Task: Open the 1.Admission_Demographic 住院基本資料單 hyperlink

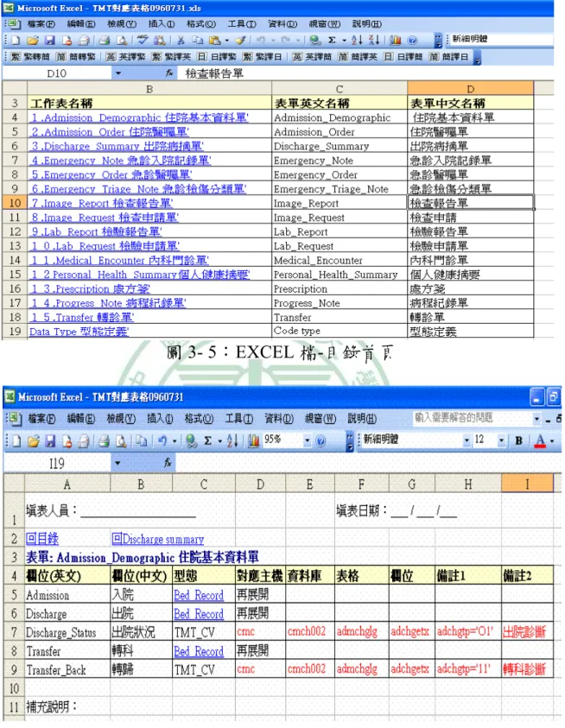Action: [x=139, y=117]
